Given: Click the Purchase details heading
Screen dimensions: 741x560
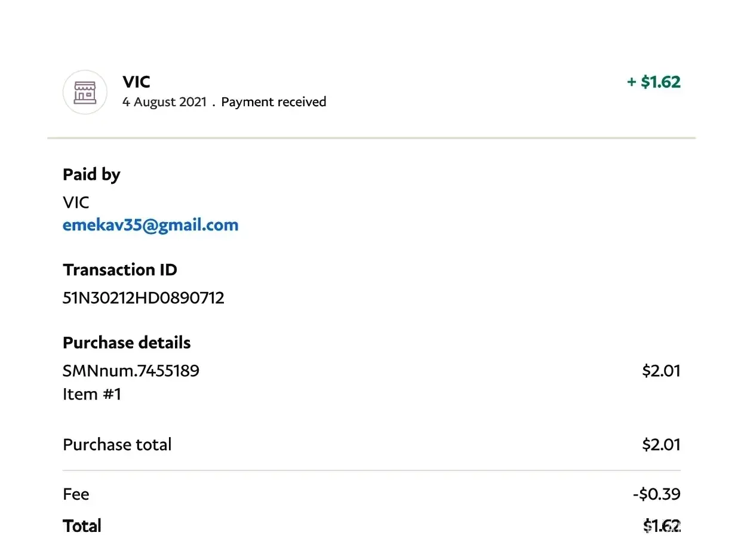Looking at the screenshot, I should 127,343.
